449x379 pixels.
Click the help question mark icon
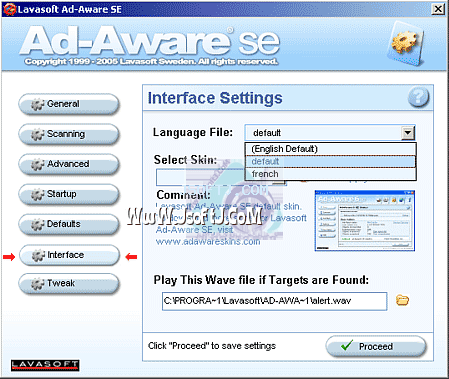click(418, 98)
